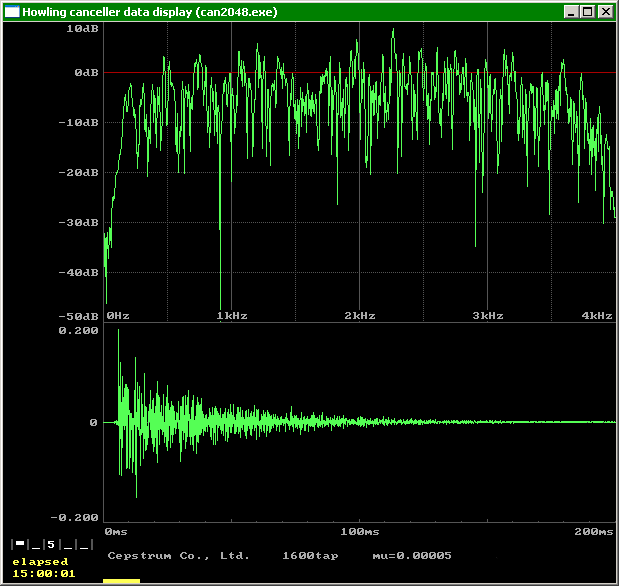Click the yellow progress bar at the bottom
The height and width of the screenshot is (586, 619).
pos(121,580)
